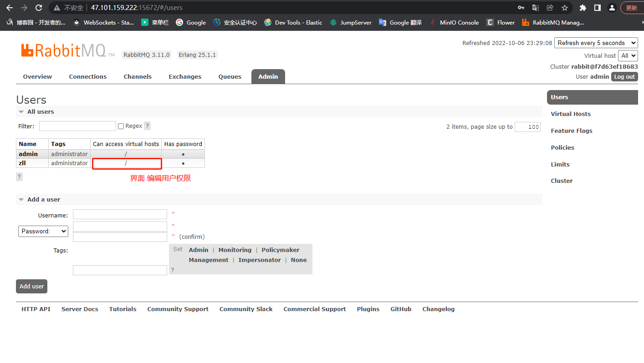The height and width of the screenshot is (363, 644).
Task: Switch to the Connections tab
Action: [88, 76]
